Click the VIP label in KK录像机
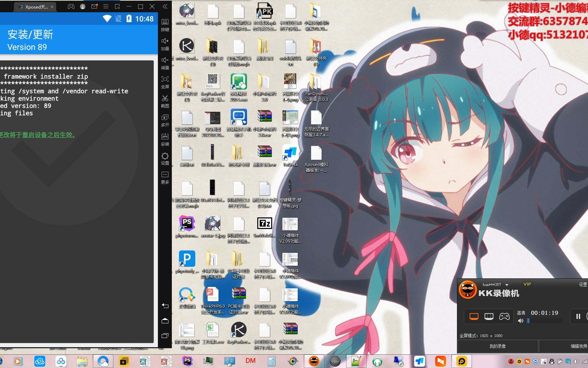Viewport: 588px width, 368px height. (x=527, y=284)
